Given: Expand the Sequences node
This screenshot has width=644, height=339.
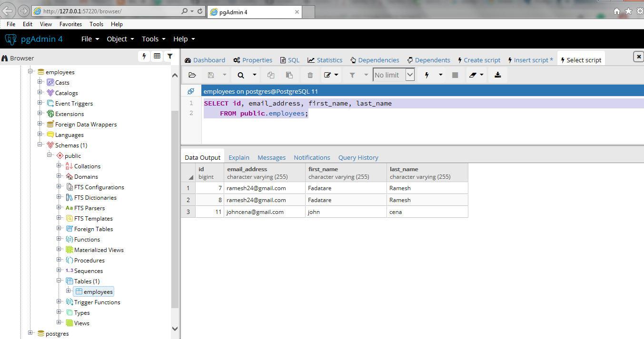Looking at the screenshot, I should 59,271.
